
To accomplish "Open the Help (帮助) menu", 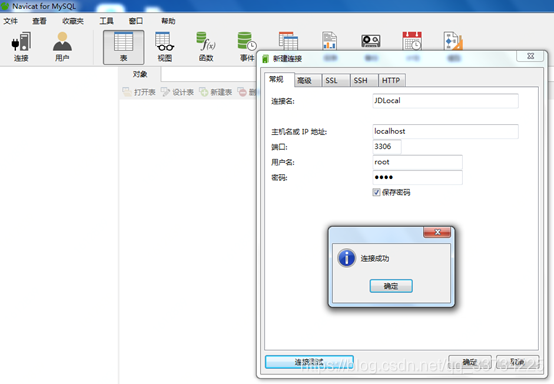I will [168, 21].
